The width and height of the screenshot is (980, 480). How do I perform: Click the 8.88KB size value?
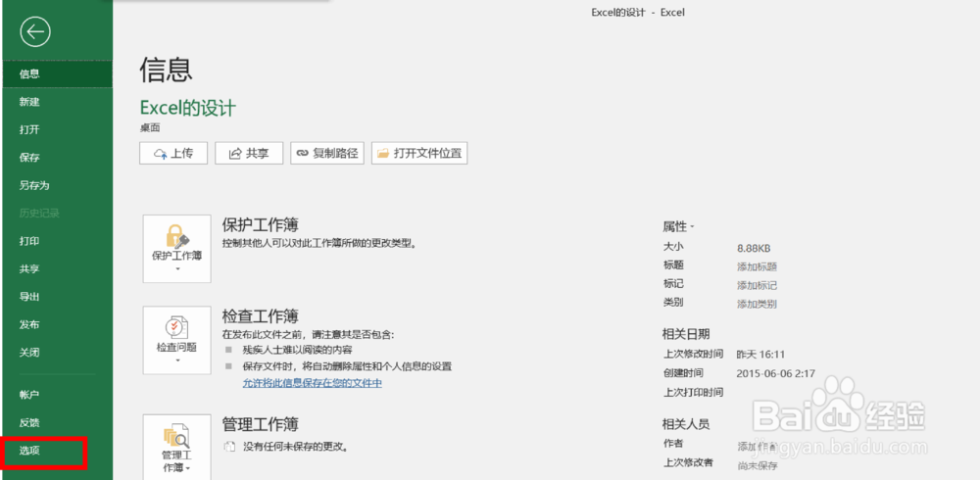pos(754,248)
